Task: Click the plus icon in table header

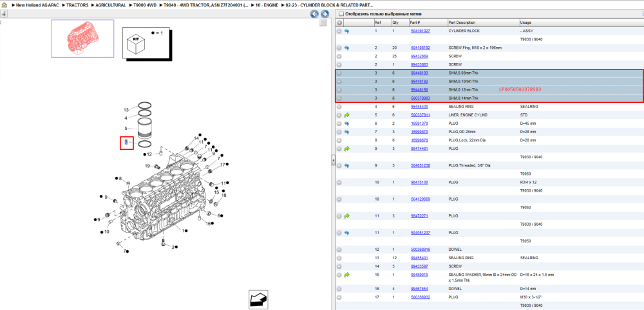Action: pyautogui.click(x=339, y=23)
